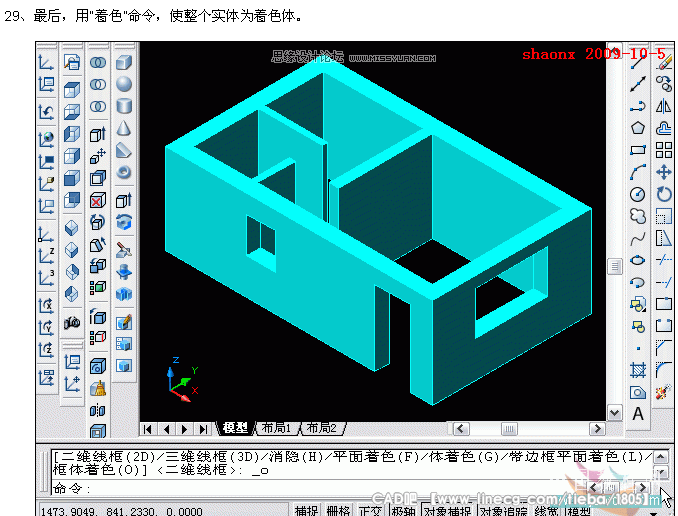Click horizontal scrollbar right arrow
The image size is (678, 516).
coord(597,428)
